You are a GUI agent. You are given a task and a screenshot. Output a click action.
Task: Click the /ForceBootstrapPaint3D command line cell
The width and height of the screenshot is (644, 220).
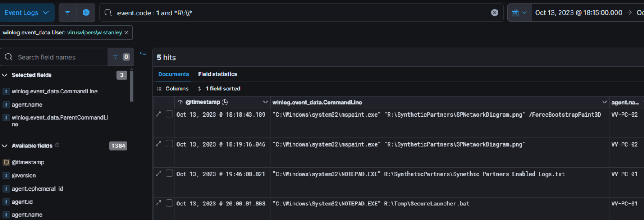pos(439,123)
